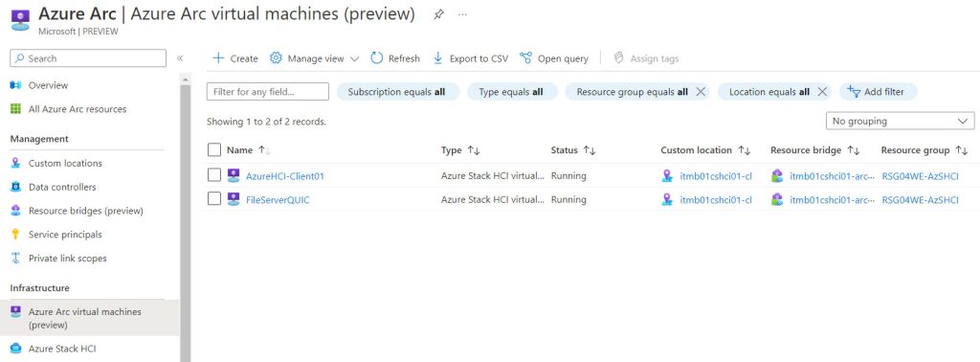
Task: Click resource bridge icon in FileServerQUIC row
Action: [777, 199]
